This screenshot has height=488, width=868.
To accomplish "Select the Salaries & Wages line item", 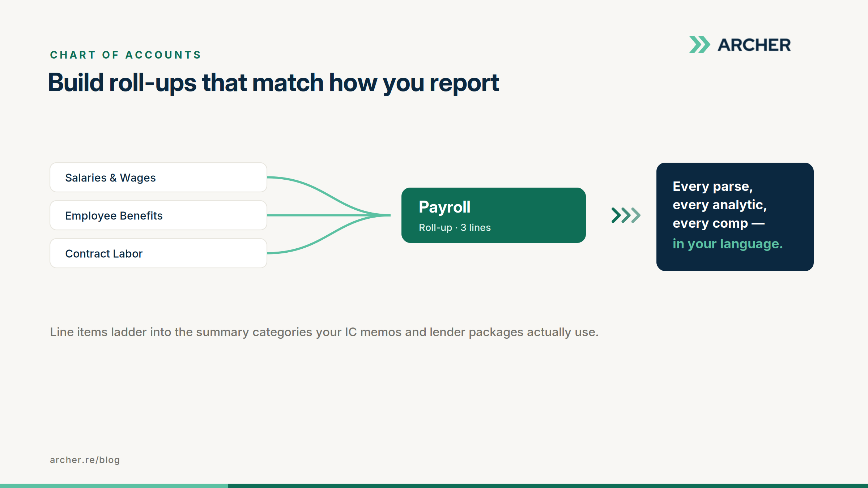I will coord(158,177).
